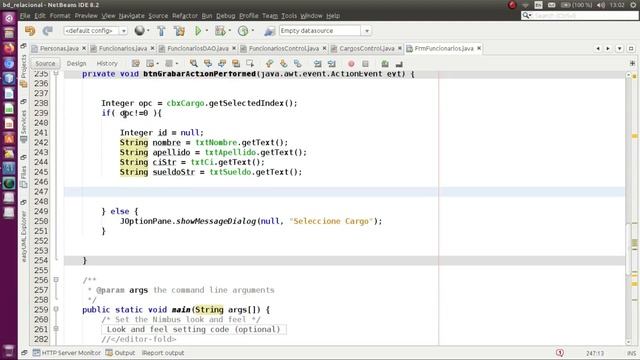The width and height of the screenshot is (640, 360).
Task: Click Shift Line Right icon
Action: 331,64
